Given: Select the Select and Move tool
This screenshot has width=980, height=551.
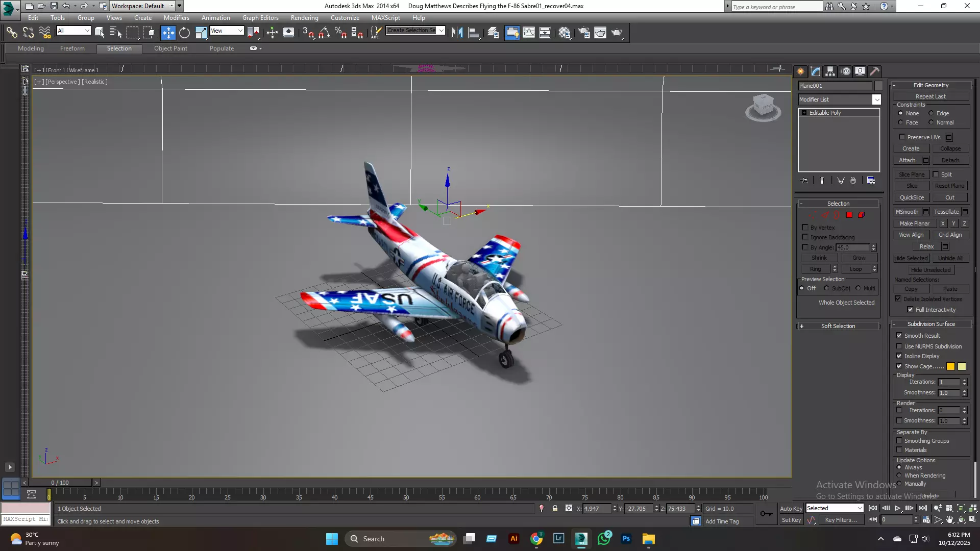Looking at the screenshot, I should tap(168, 33).
